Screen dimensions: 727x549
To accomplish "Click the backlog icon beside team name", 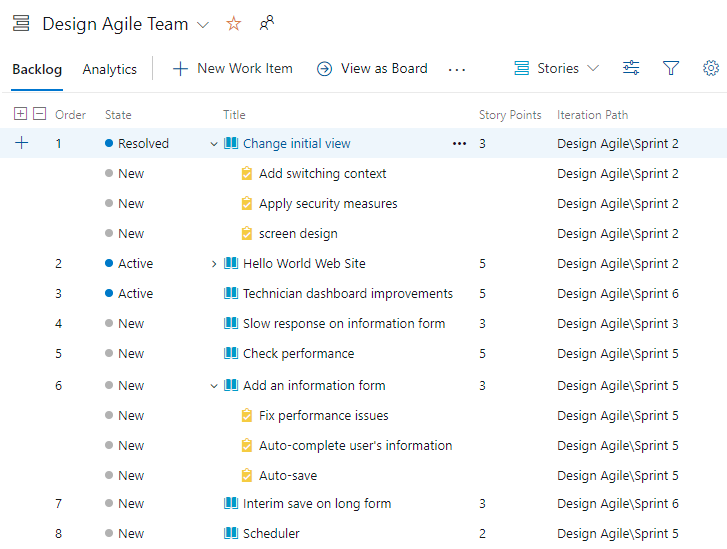I will click(x=21, y=23).
